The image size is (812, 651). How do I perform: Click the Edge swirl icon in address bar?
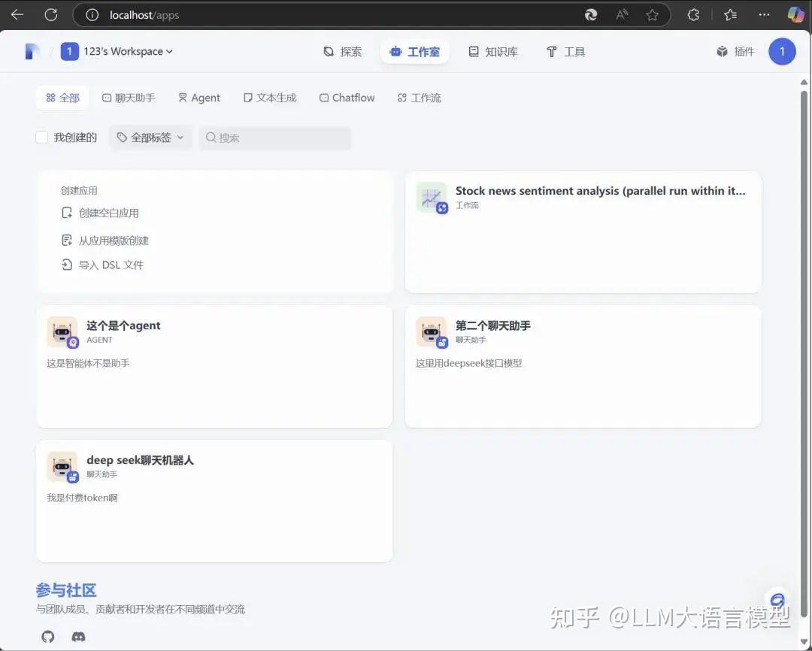pos(591,15)
